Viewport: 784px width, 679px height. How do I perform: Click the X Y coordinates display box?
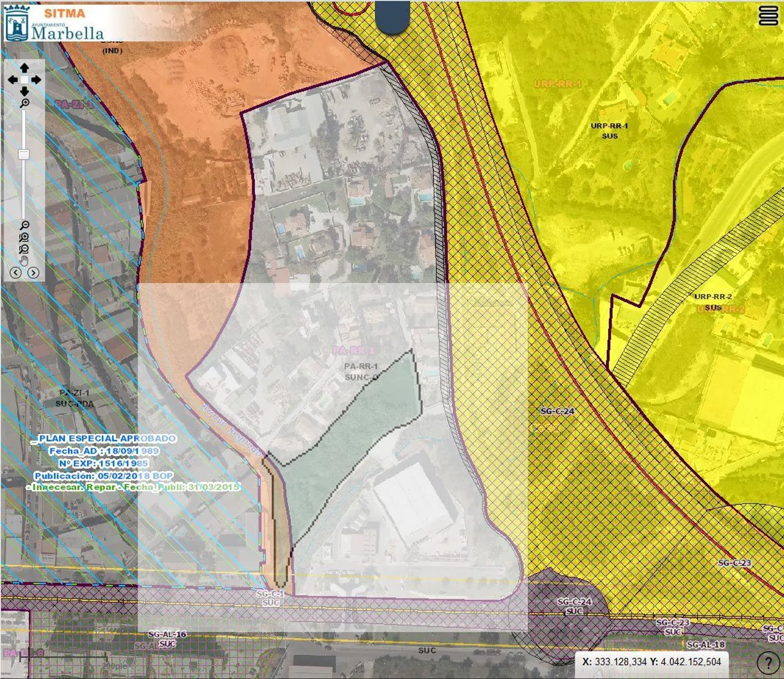point(651,662)
